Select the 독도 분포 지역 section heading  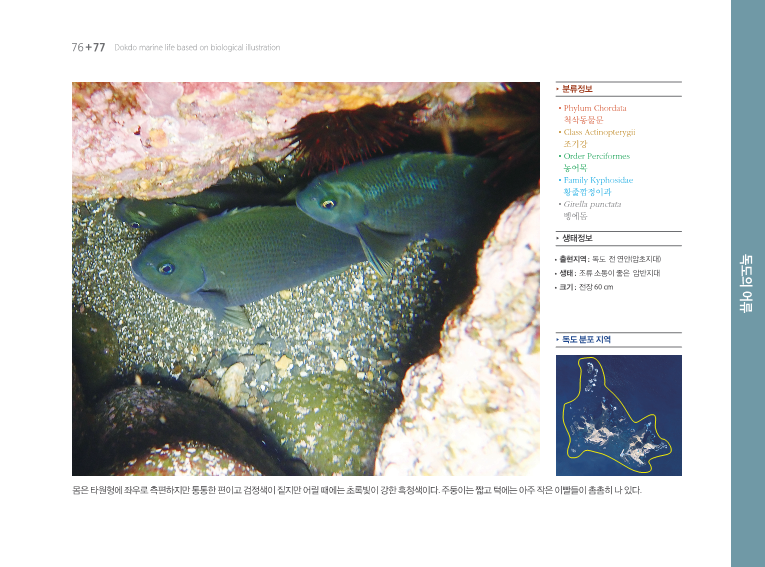click(586, 339)
